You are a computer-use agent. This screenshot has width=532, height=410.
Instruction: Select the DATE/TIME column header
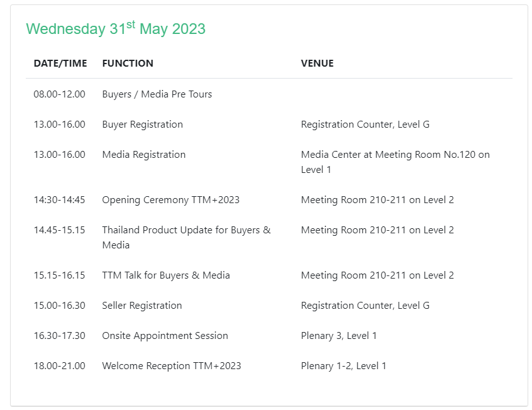pos(60,64)
